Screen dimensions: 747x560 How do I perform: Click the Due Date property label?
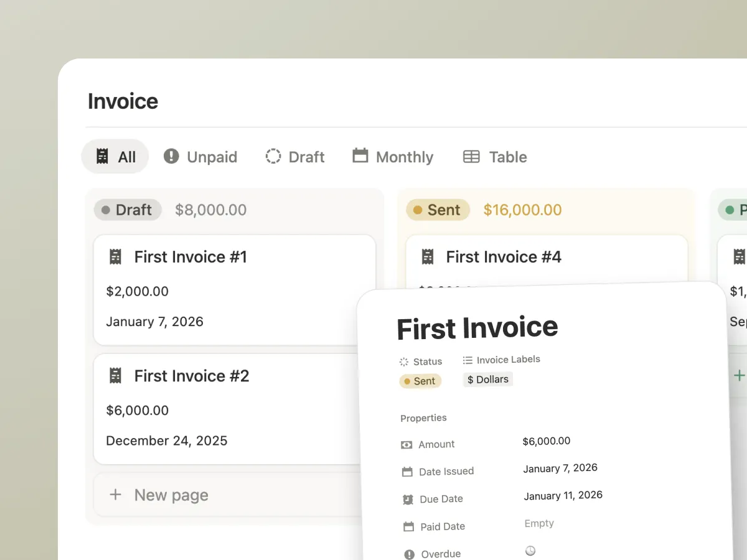click(441, 499)
